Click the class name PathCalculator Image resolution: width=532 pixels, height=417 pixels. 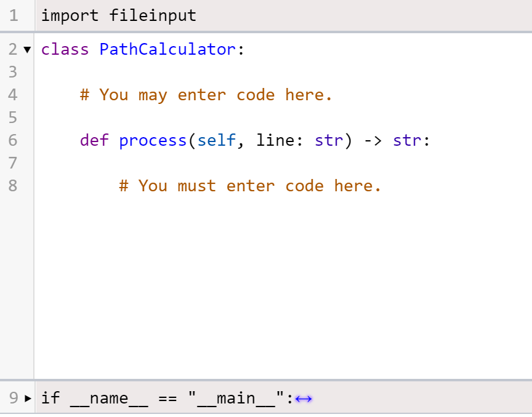(167, 49)
